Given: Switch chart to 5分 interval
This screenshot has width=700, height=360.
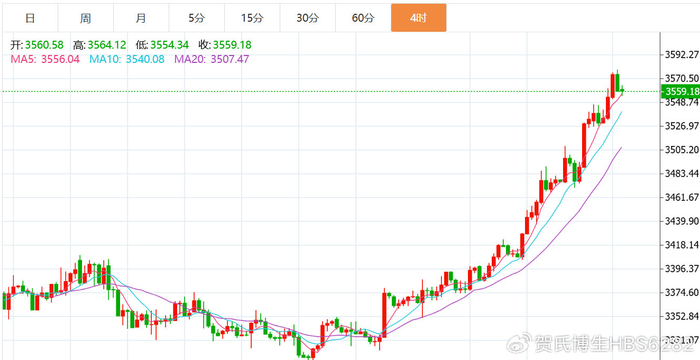Looking at the screenshot, I should tap(196, 18).
